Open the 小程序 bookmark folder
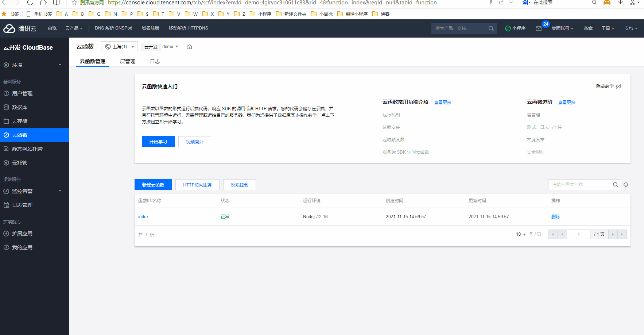The image size is (644, 335). [261, 14]
